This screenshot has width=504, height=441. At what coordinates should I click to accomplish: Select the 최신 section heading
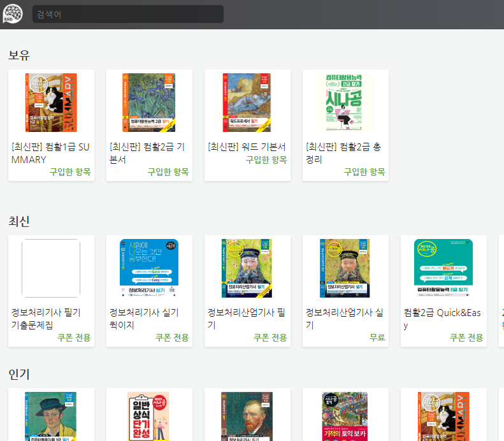19,222
